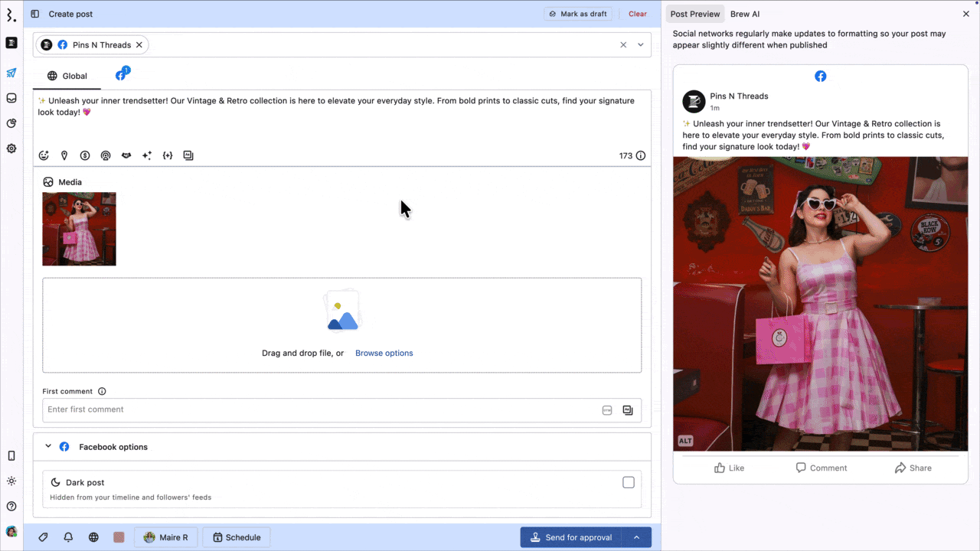Open the Send for approval options arrow

(636, 537)
